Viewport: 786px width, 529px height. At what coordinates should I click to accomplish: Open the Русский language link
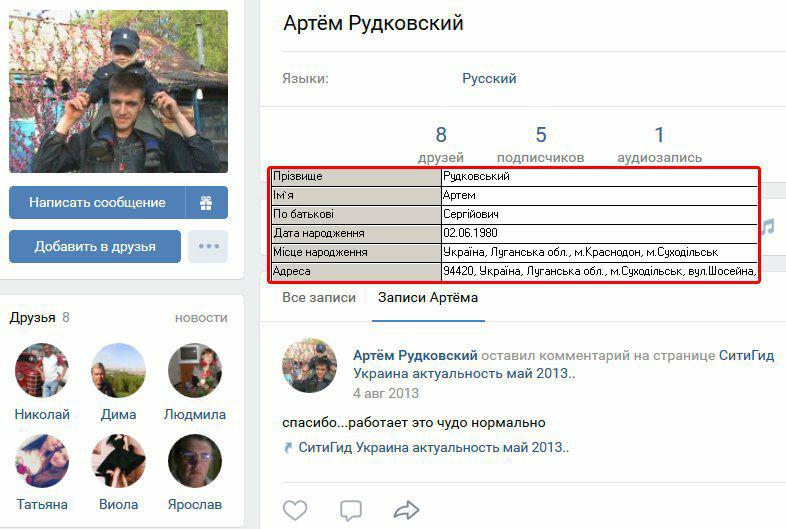489,78
